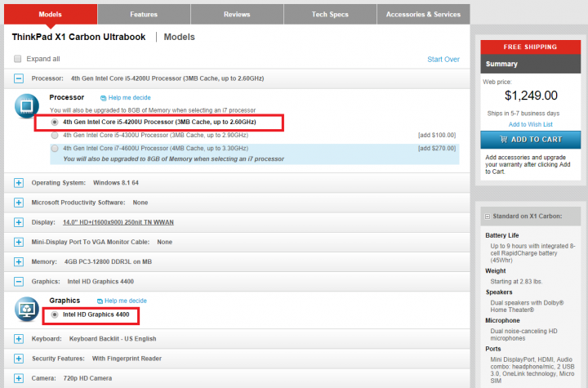This screenshot has width=588, height=388.
Task: Open the Accessories & Services tab
Action: (423, 14)
